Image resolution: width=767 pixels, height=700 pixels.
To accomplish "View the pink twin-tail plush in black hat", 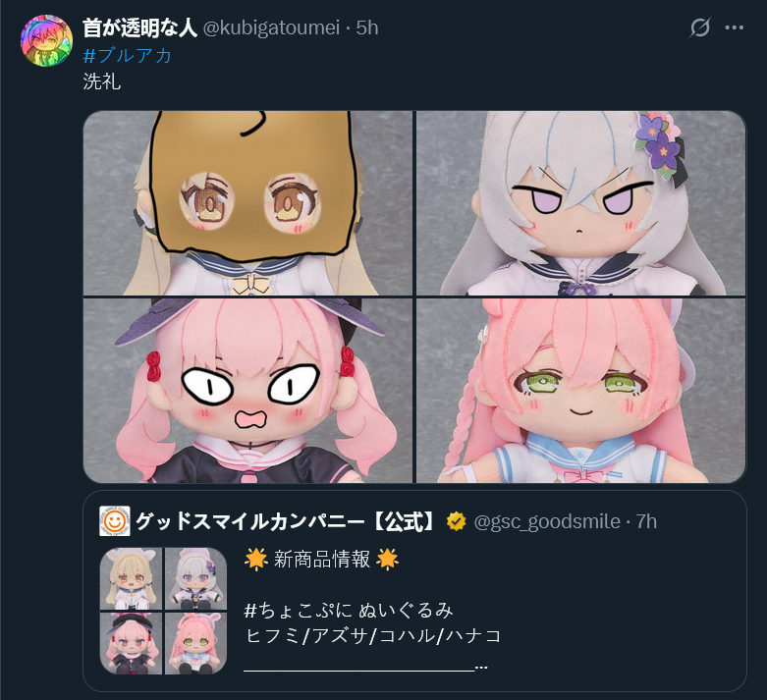I will [x=248, y=391].
